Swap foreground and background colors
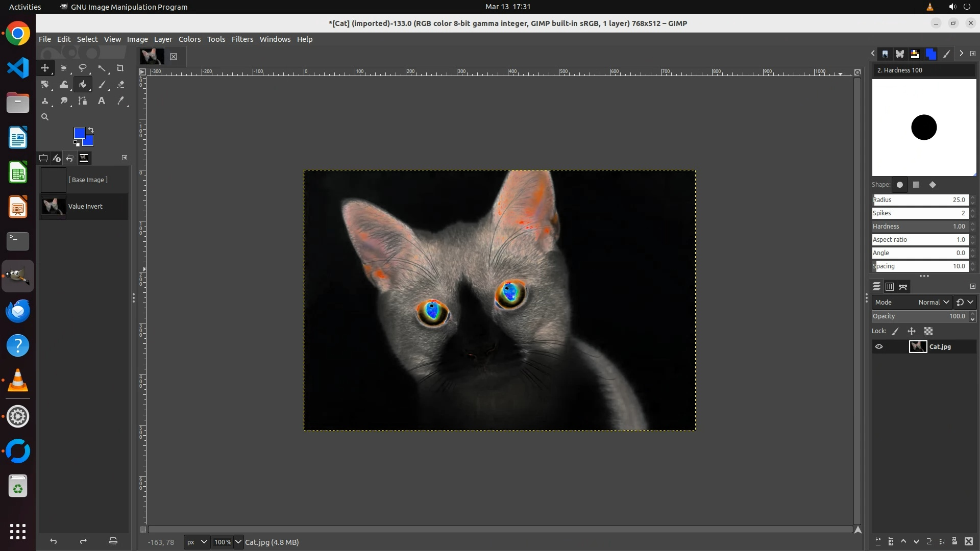This screenshot has width=980, height=551. pyautogui.click(x=91, y=130)
